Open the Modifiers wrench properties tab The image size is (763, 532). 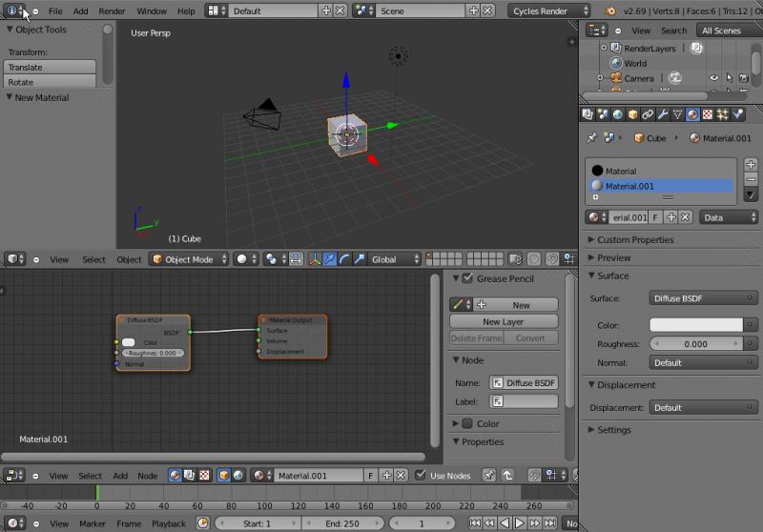(x=662, y=114)
